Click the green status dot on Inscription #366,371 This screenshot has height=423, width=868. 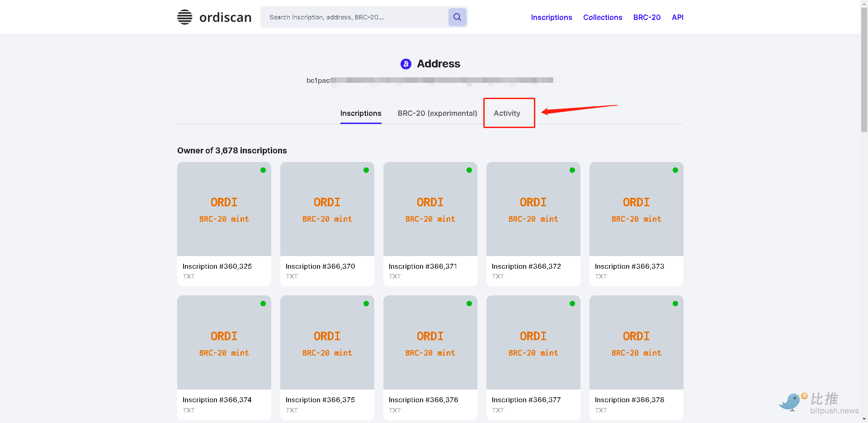469,170
